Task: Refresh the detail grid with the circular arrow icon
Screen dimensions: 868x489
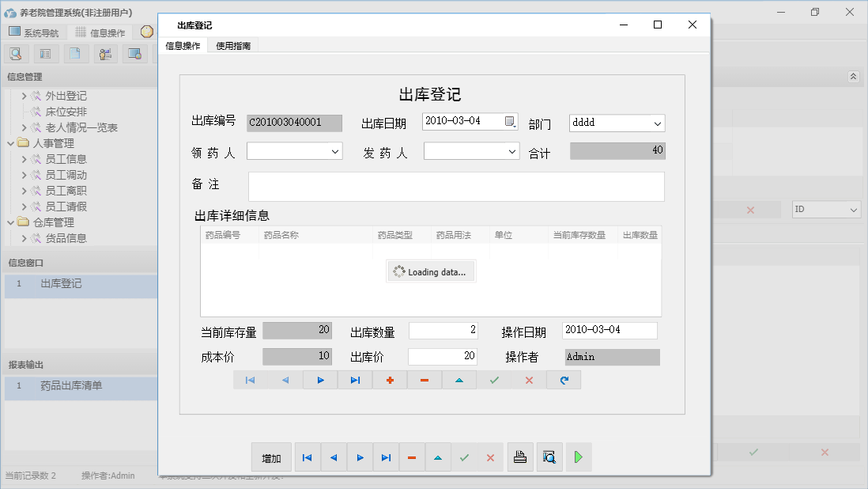Action: click(x=564, y=380)
